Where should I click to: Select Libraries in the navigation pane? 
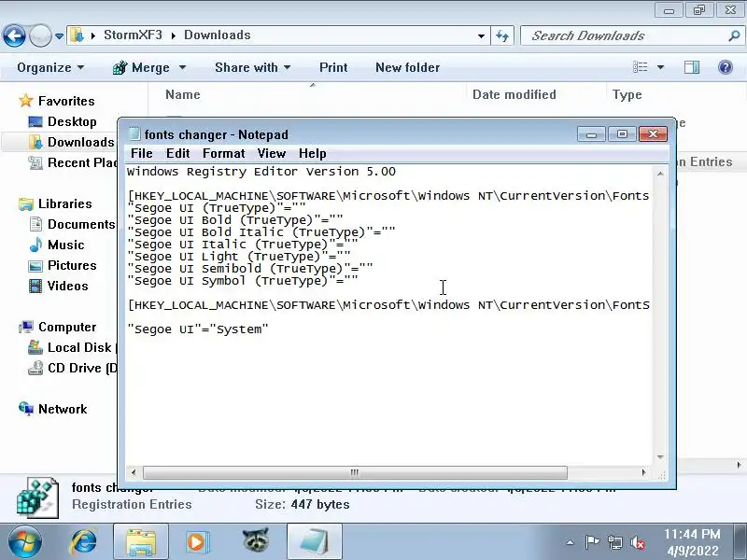click(x=64, y=203)
